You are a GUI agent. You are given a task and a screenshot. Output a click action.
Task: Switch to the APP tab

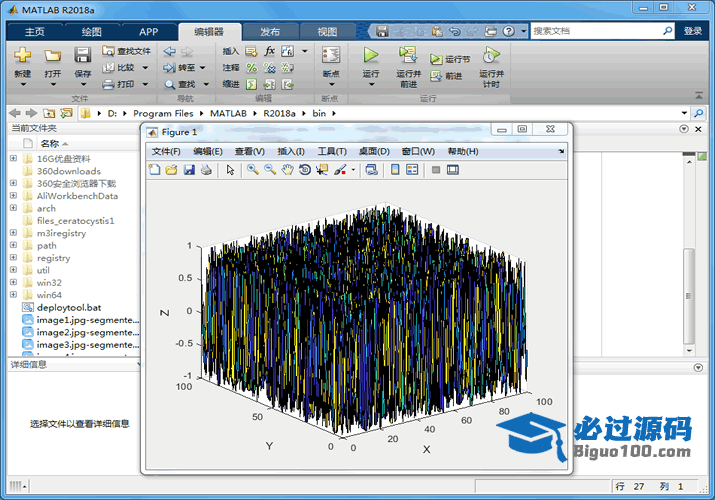pyautogui.click(x=149, y=31)
